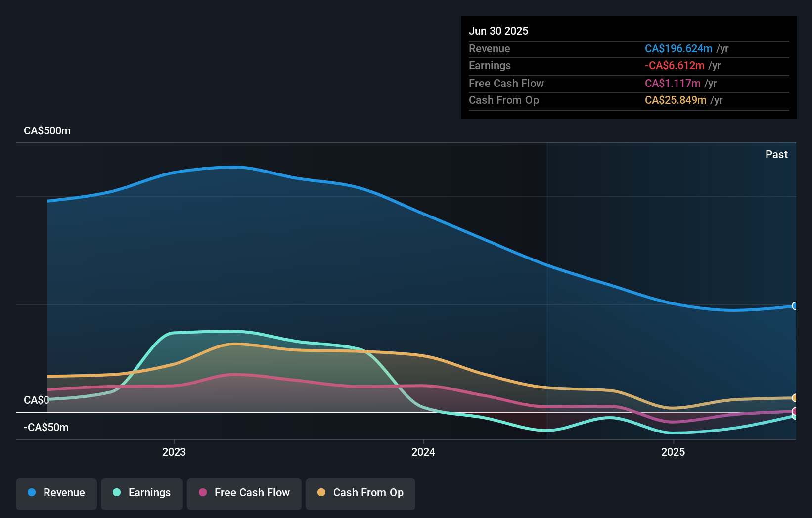Click the Cash From Op row label in tooltip

pos(504,100)
